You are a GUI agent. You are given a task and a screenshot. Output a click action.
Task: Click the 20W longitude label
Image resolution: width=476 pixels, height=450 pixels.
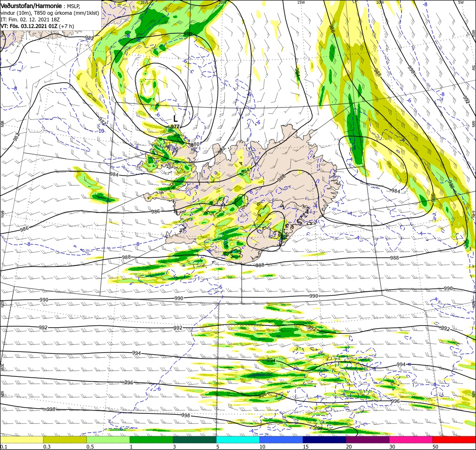click(222, 2)
